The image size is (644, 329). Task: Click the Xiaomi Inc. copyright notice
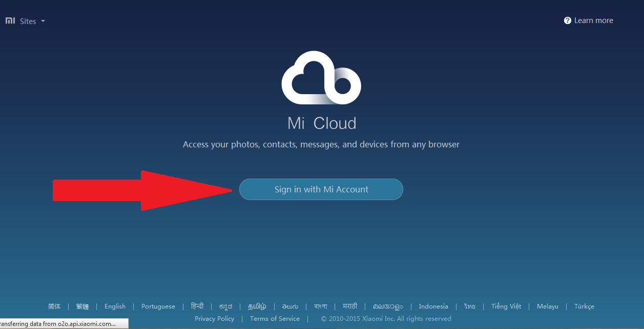[x=386, y=318]
